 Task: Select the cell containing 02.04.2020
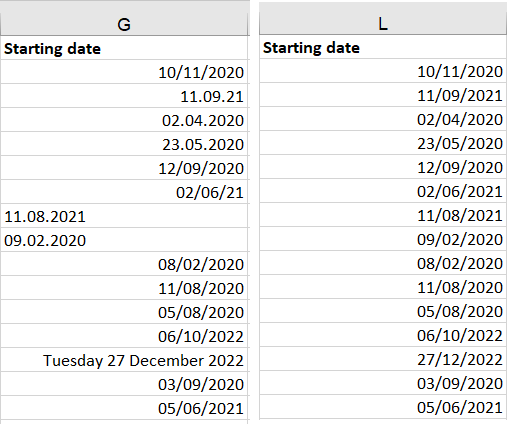124,120
